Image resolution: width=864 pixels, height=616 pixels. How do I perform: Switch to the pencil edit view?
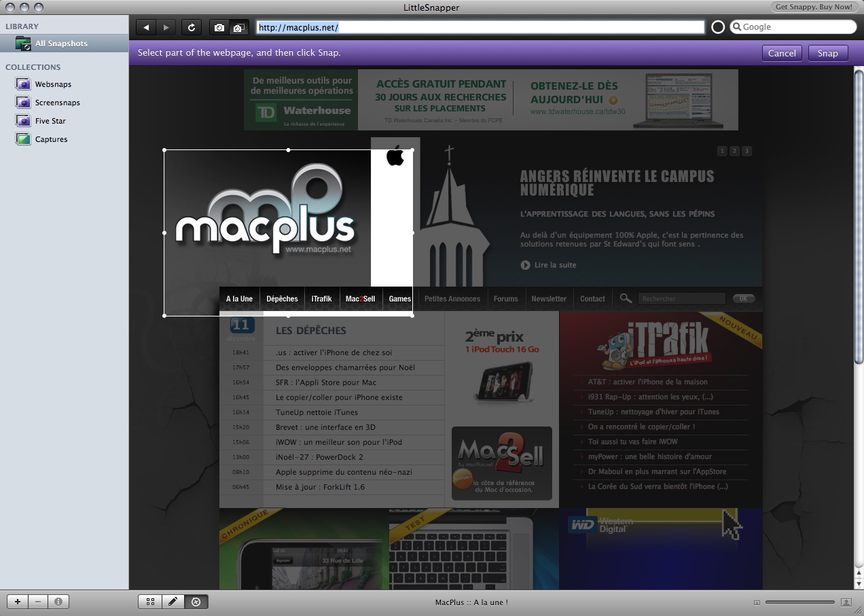(173, 602)
